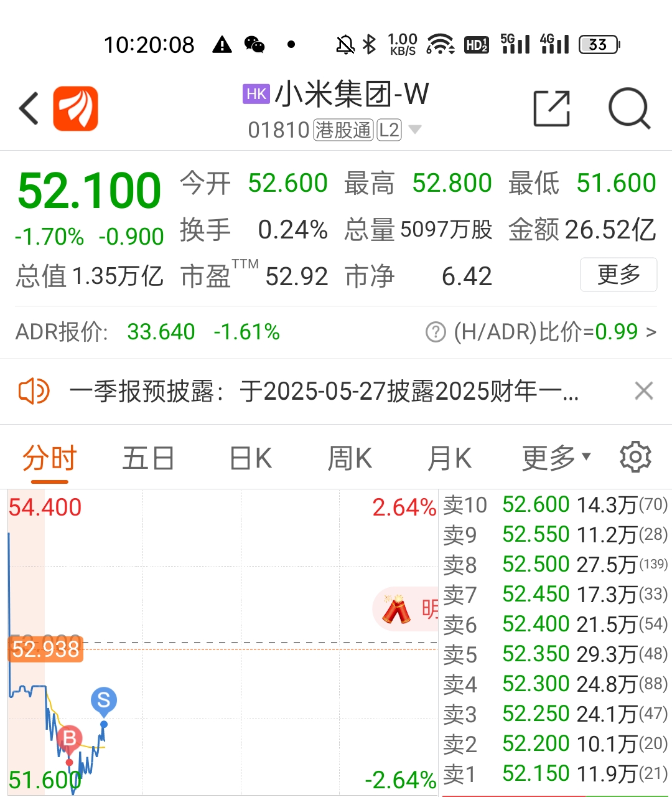Tap the blue S sell marker

pyautogui.click(x=104, y=701)
